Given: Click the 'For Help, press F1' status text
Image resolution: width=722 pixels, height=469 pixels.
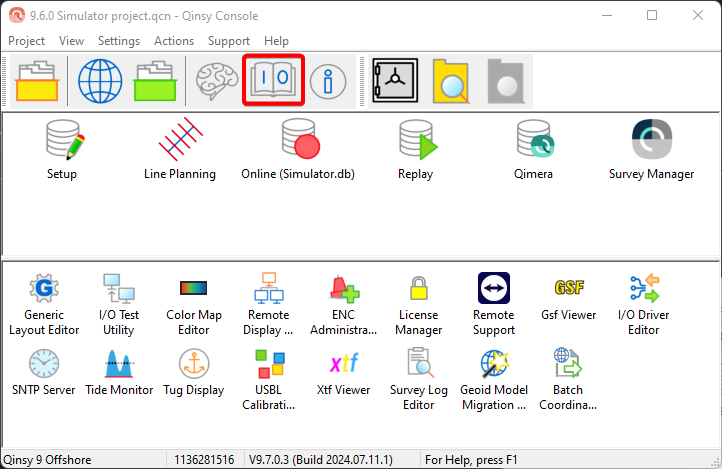Looking at the screenshot, I should [x=471, y=460].
